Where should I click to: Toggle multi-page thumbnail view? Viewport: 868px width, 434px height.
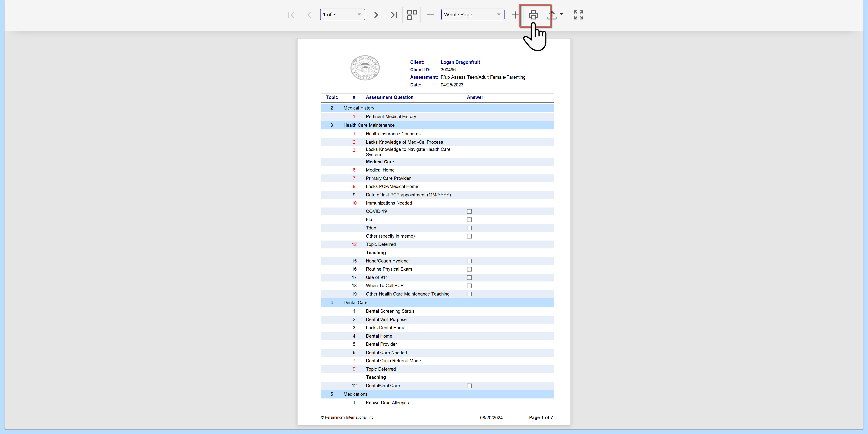pos(412,15)
